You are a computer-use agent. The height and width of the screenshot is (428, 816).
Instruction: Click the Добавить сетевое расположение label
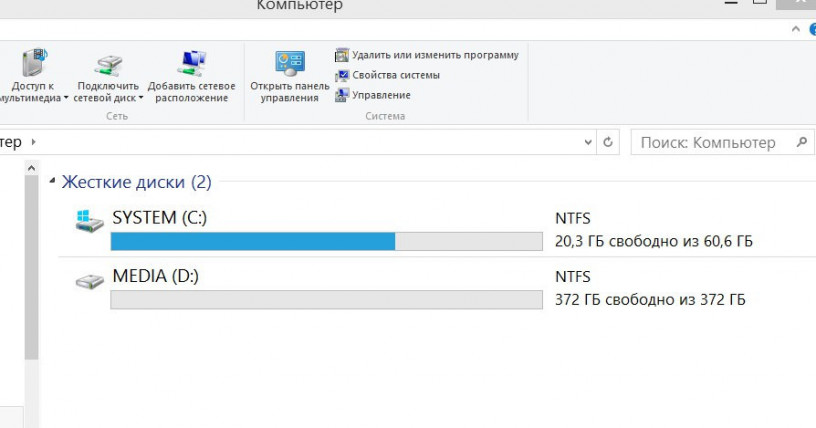pyautogui.click(x=192, y=92)
